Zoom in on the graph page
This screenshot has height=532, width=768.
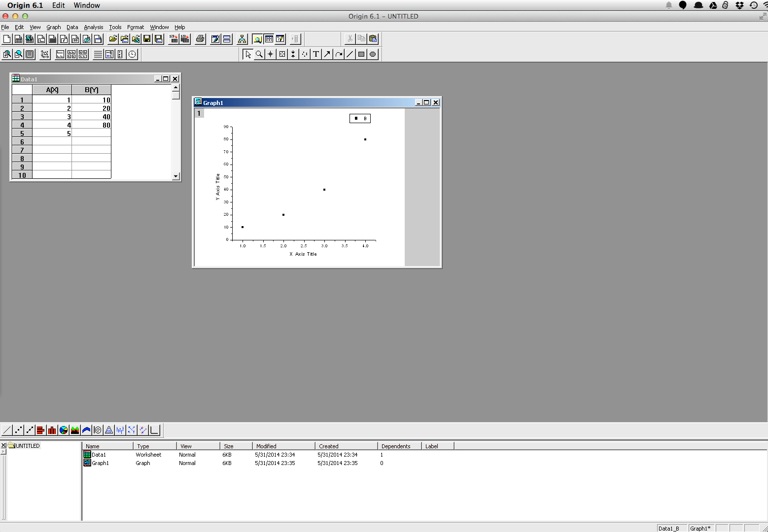point(7,54)
